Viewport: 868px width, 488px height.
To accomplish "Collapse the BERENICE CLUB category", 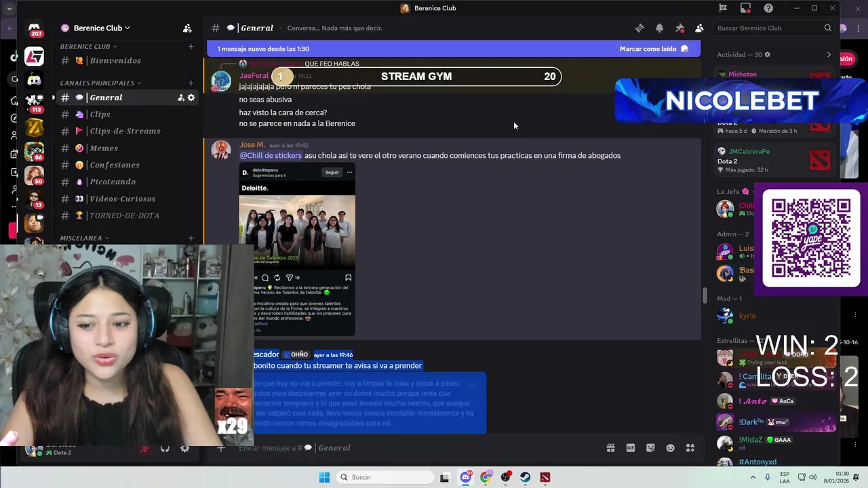I will pyautogui.click(x=88, y=47).
